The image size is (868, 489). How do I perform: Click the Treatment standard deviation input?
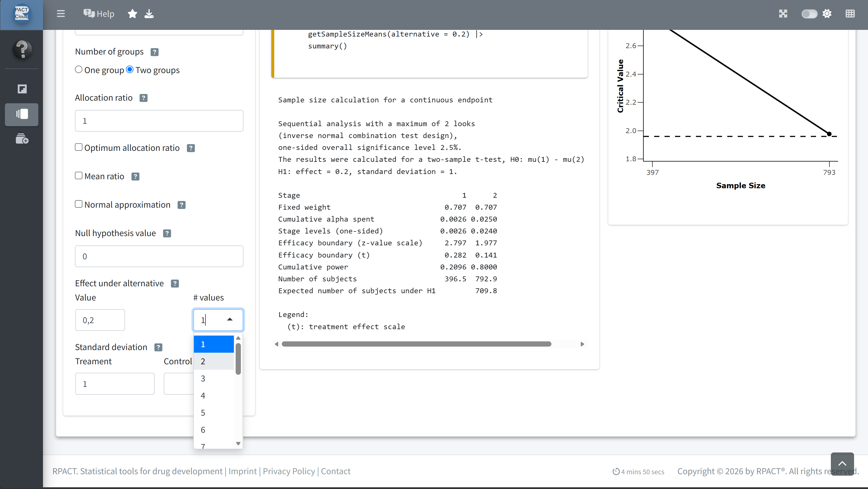coord(115,384)
